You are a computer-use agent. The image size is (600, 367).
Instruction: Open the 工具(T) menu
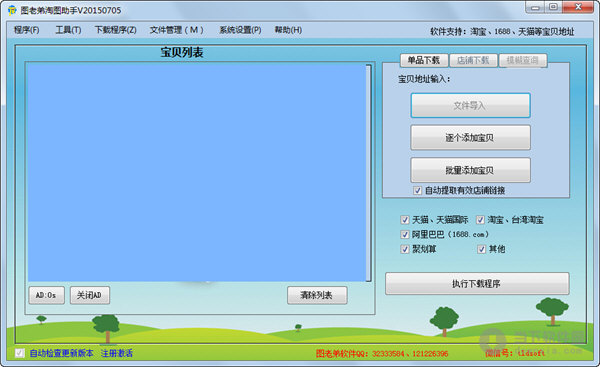[68, 30]
